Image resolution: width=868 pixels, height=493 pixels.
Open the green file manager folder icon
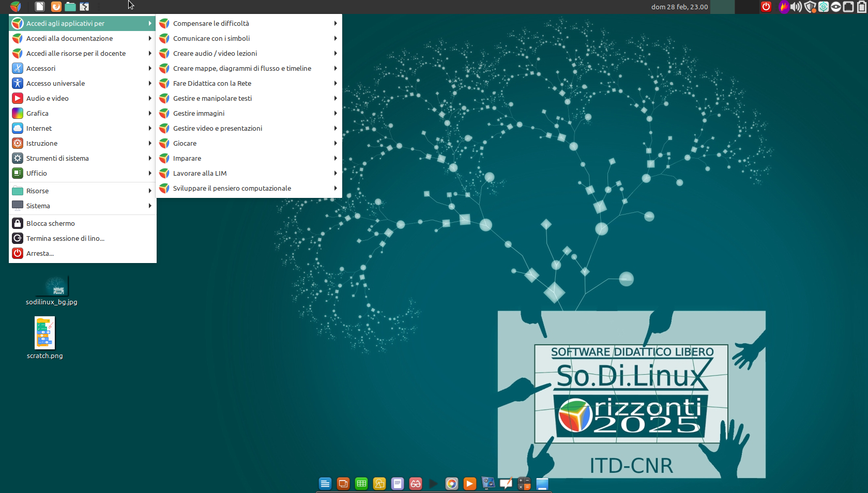coord(70,7)
